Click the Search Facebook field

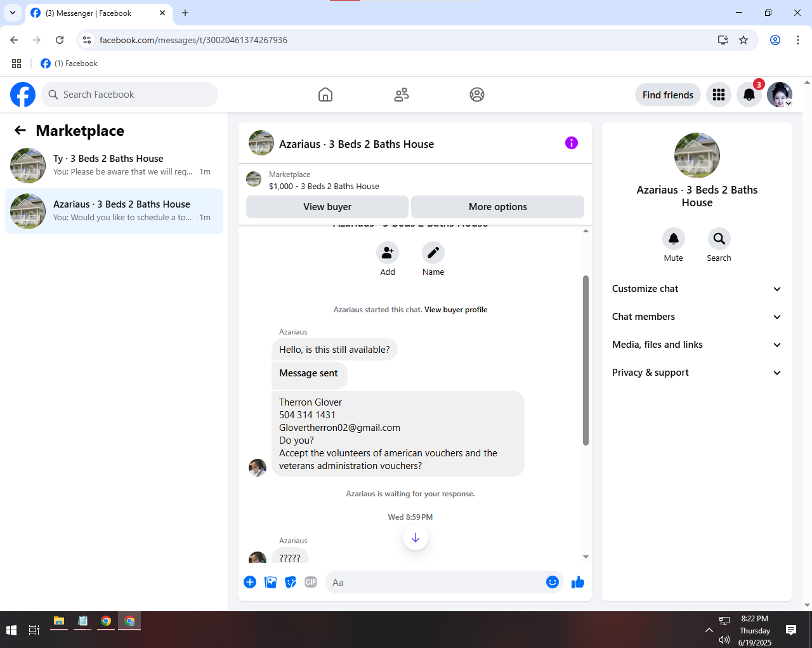[129, 95]
